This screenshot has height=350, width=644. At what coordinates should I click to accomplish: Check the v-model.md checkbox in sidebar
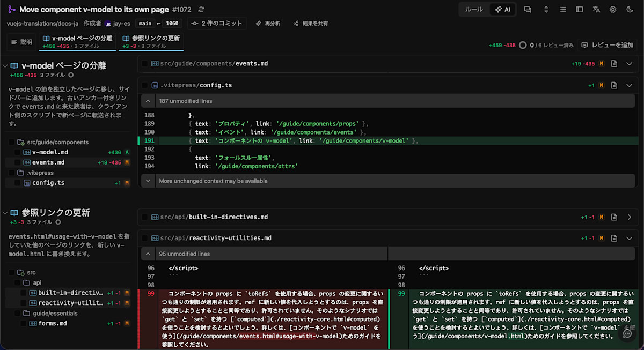pos(18,152)
